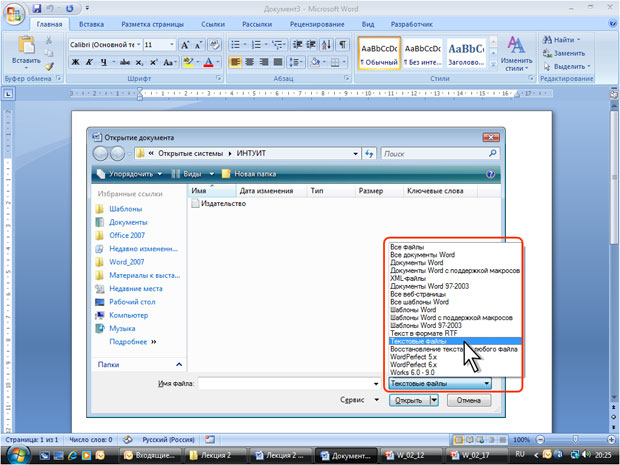Switch to the Рецензирование tab
This screenshot has height=465, width=620.
(317, 24)
